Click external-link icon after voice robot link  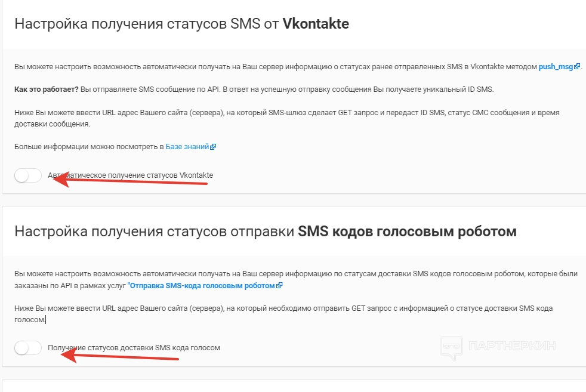click(x=279, y=286)
